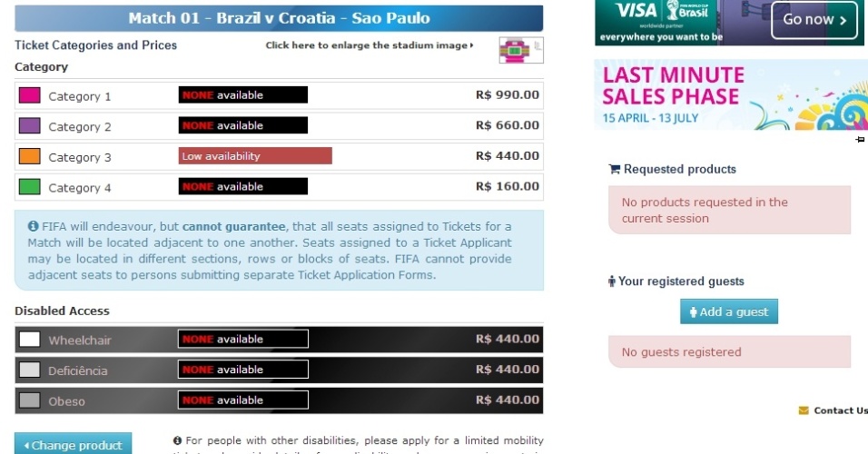Click the Low availability bar for Category 3
The image size is (868, 454).
(x=255, y=156)
